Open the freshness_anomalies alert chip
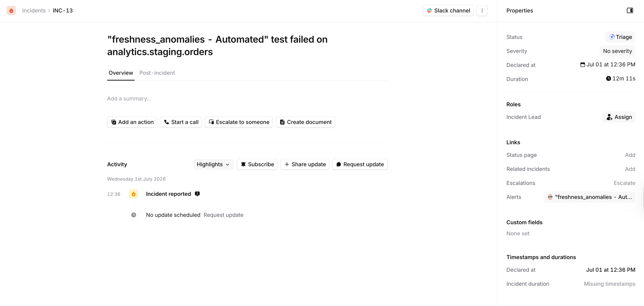Screen dimensions: 644x306 590,197
